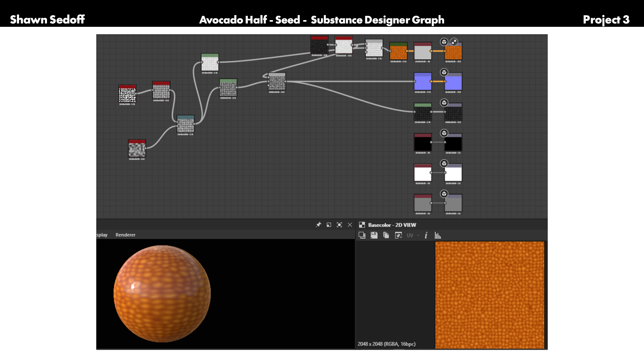Open the UV dropdown in 2D view toolbar

[410, 235]
